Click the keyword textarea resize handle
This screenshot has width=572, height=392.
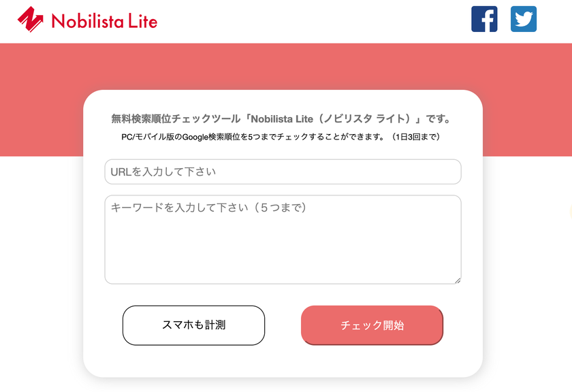tap(458, 280)
